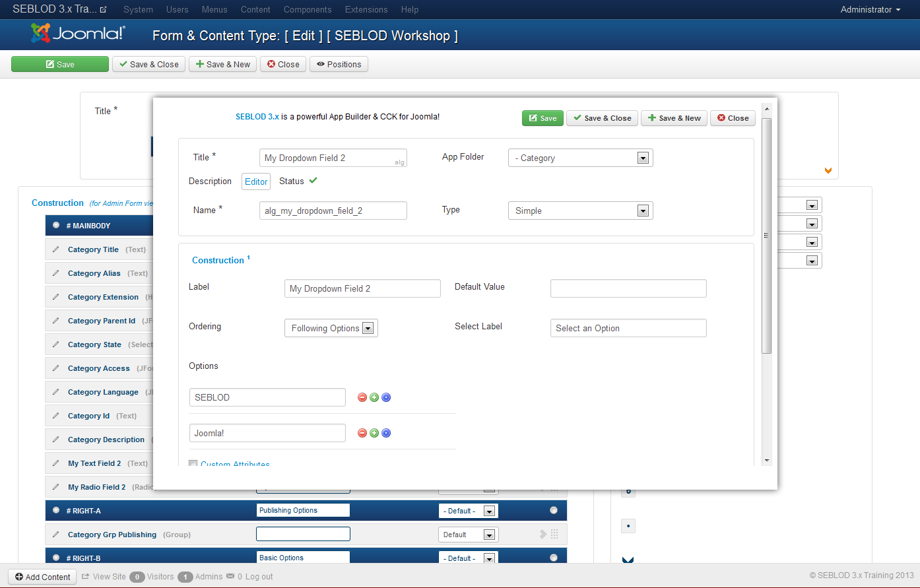Click the pencil icon beside Category Grp Publishing

coord(55,535)
